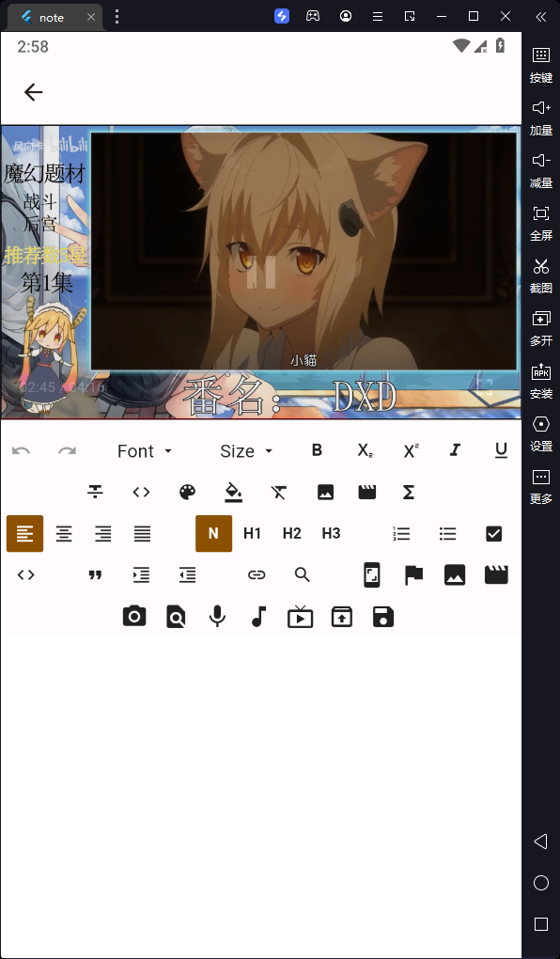
Task: Increase the paragraph indent
Action: [x=141, y=574]
